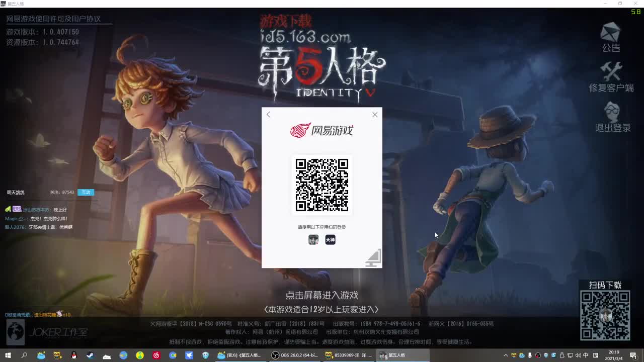Click the microphone icon in system tray
644x362 pixels.
click(x=530, y=355)
